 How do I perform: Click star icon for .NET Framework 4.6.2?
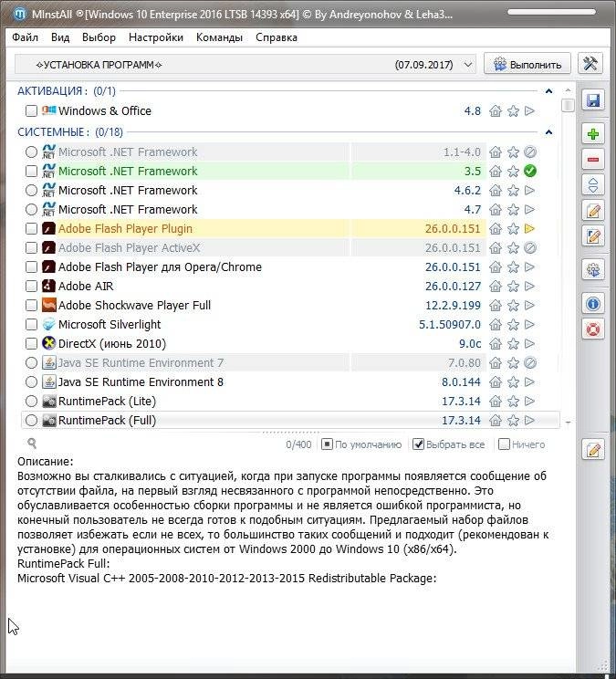[513, 191]
